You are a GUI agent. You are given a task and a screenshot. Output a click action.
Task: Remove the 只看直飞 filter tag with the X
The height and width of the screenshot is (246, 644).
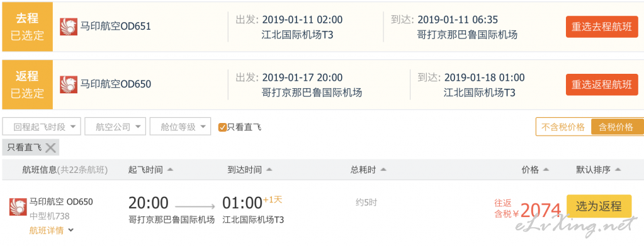coord(50,148)
